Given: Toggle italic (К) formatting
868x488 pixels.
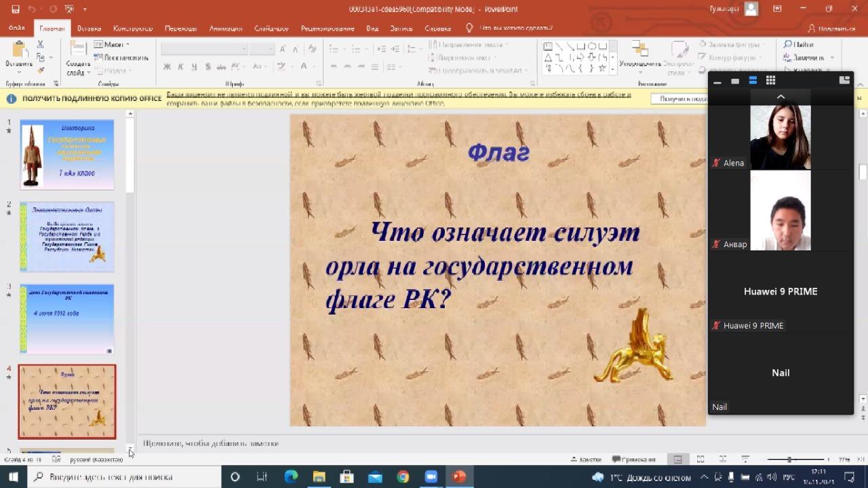Looking at the screenshot, I should coord(180,67).
